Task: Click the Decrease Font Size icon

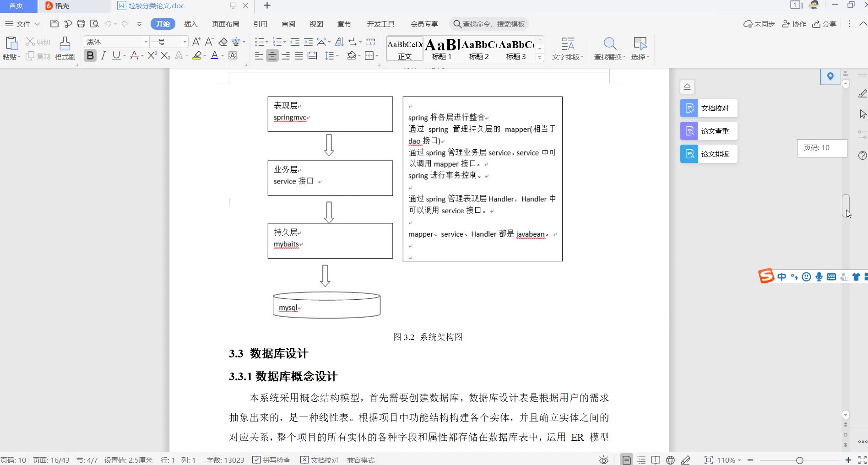Action: click(209, 42)
